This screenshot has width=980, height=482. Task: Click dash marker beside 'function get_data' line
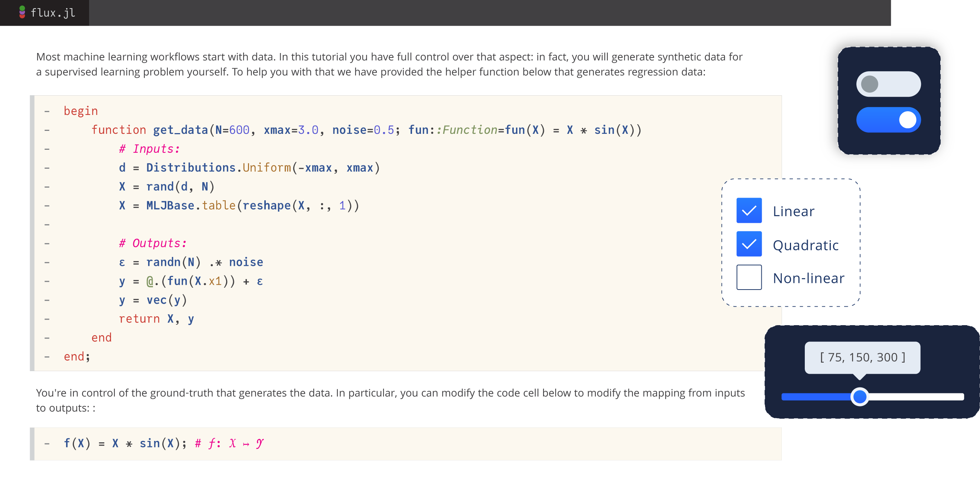point(47,130)
